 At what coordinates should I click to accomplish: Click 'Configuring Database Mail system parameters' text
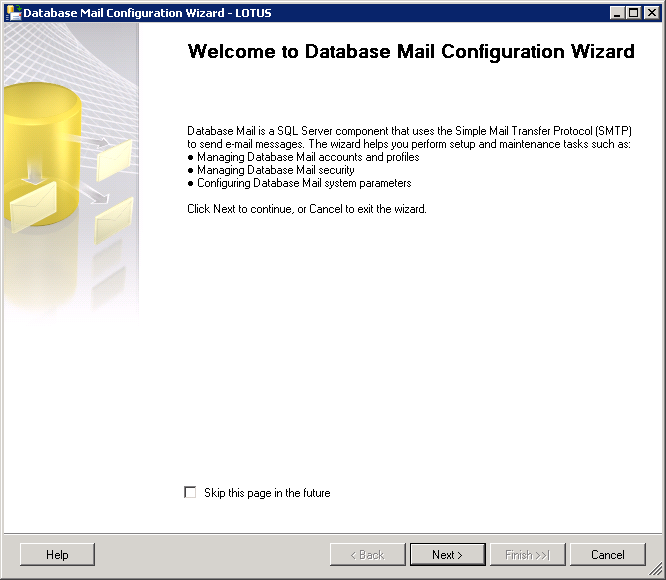coord(304,183)
